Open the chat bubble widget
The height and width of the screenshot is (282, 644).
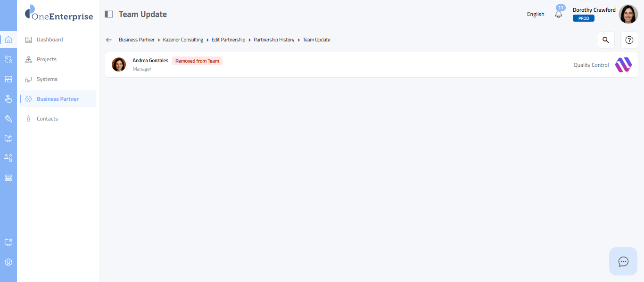point(623,261)
